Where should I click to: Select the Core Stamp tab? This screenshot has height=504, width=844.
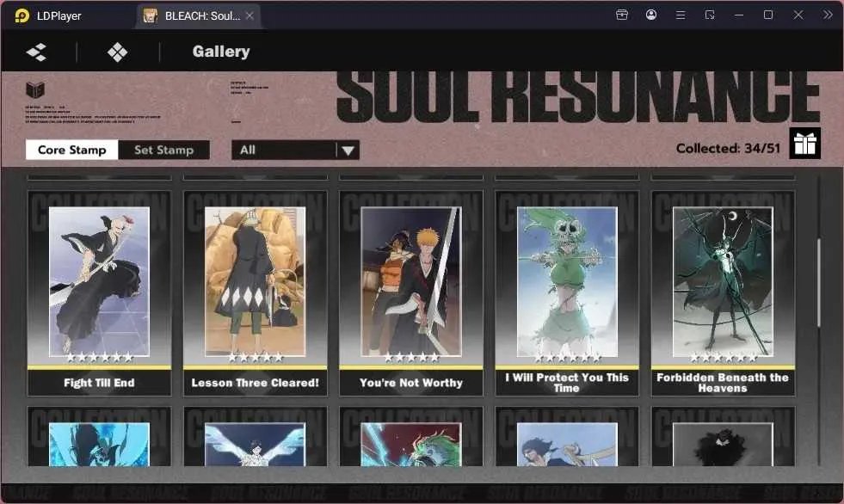(72, 150)
